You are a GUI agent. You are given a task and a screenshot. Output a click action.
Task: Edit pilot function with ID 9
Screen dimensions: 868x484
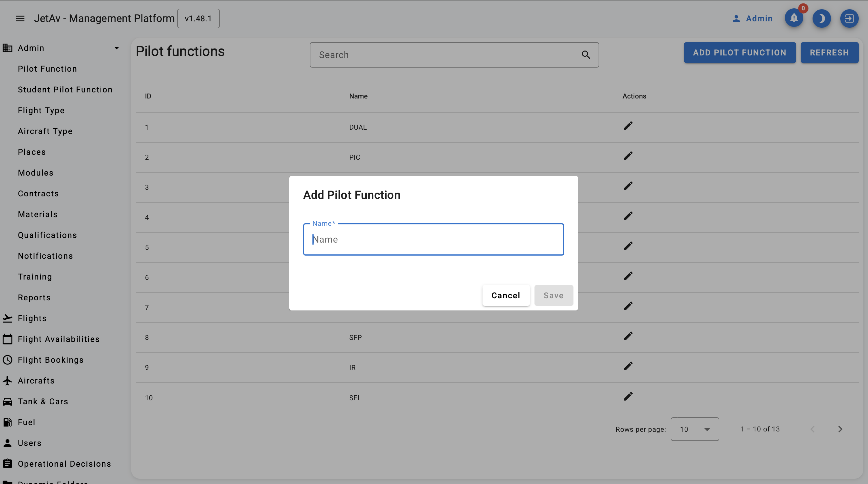tap(628, 366)
